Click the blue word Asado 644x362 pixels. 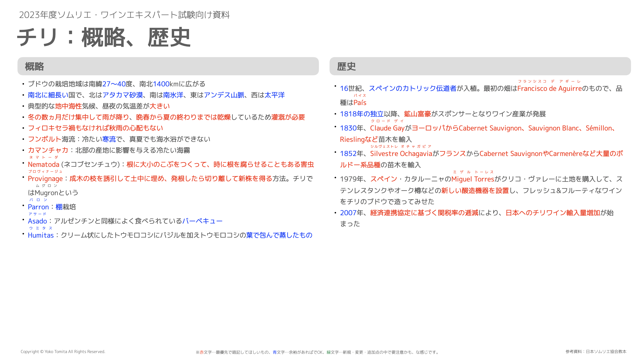[x=37, y=221]
